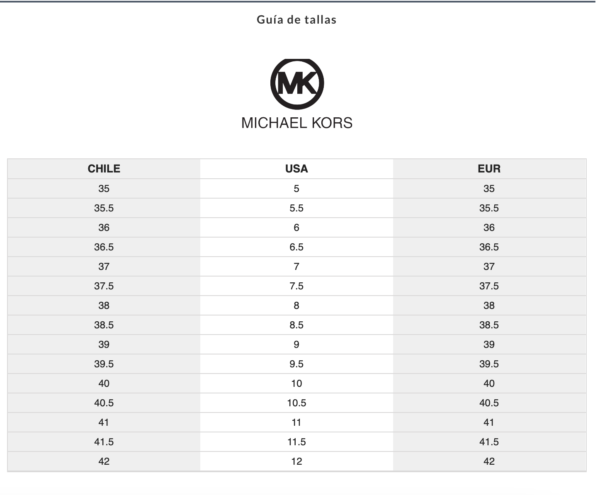Click Chile size 36.5 cell
Screen dimensions: 600x495
[104, 247]
